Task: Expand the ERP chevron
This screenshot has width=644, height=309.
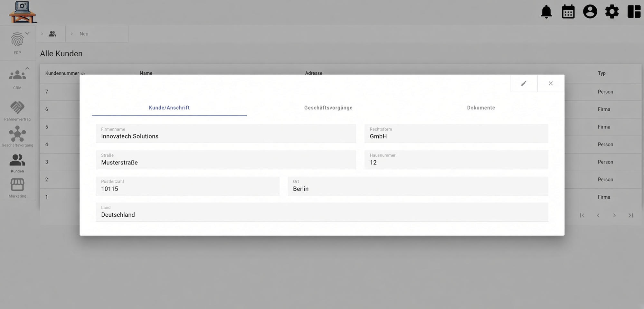Action: 27,33
